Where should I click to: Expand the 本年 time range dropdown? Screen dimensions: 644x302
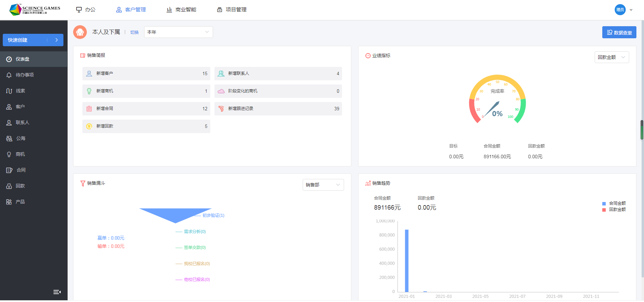178,32
